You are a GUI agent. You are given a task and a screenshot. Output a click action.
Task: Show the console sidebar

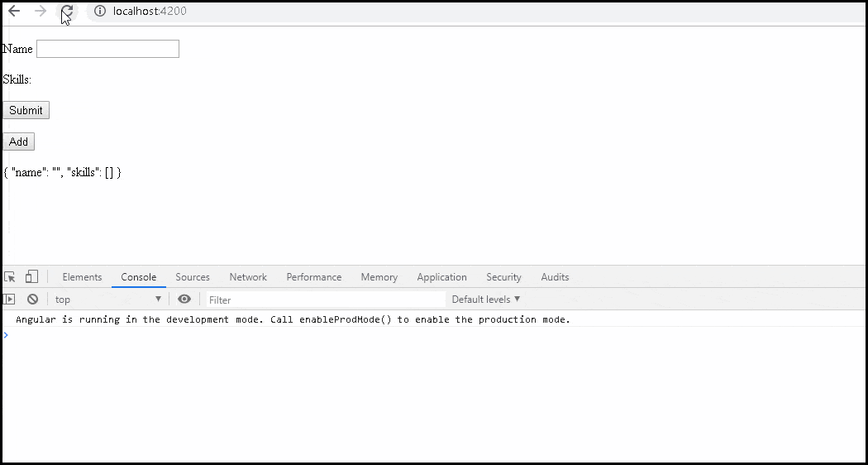click(x=10, y=300)
